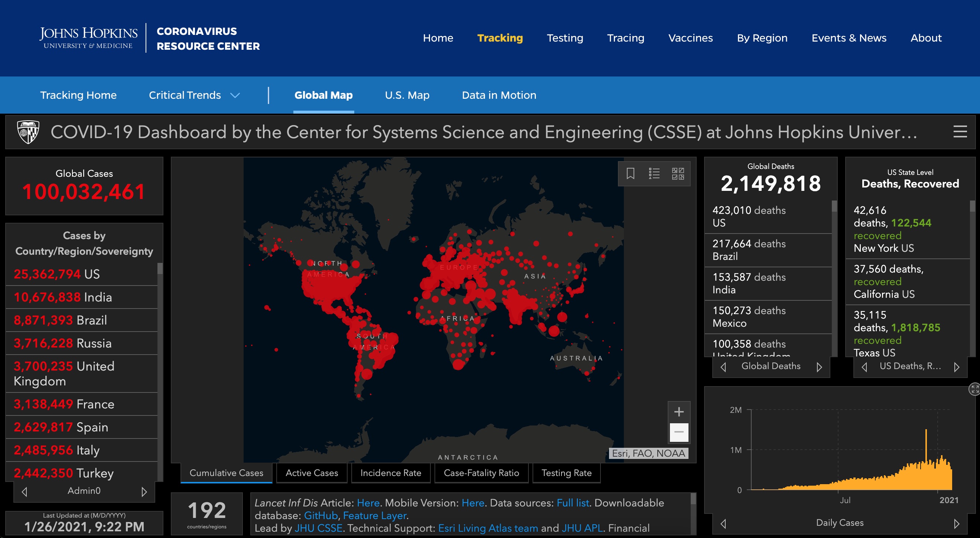The width and height of the screenshot is (980, 538).
Task: Open the By Region nav item
Action: pyautogui.click(x=762, y=38)
